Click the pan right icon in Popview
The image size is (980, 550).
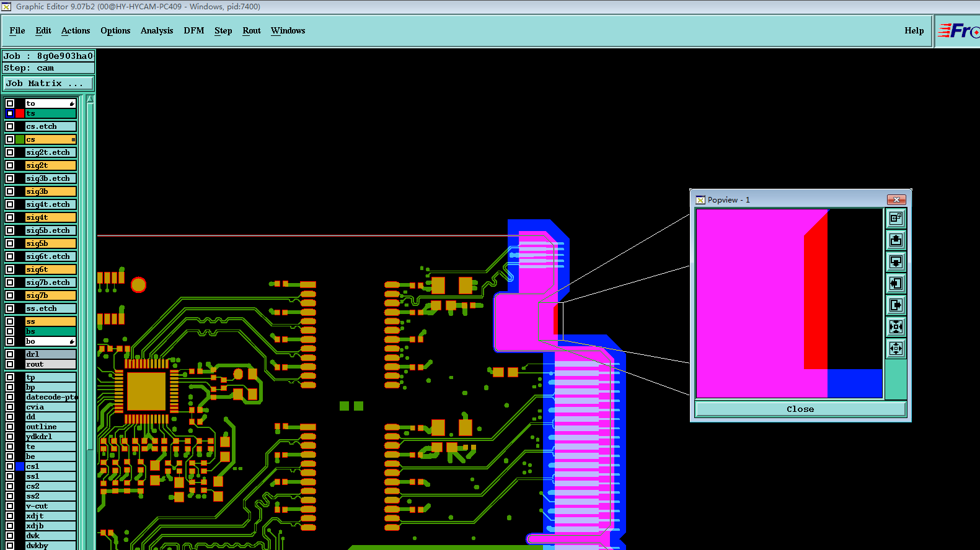tap(896, 305)
